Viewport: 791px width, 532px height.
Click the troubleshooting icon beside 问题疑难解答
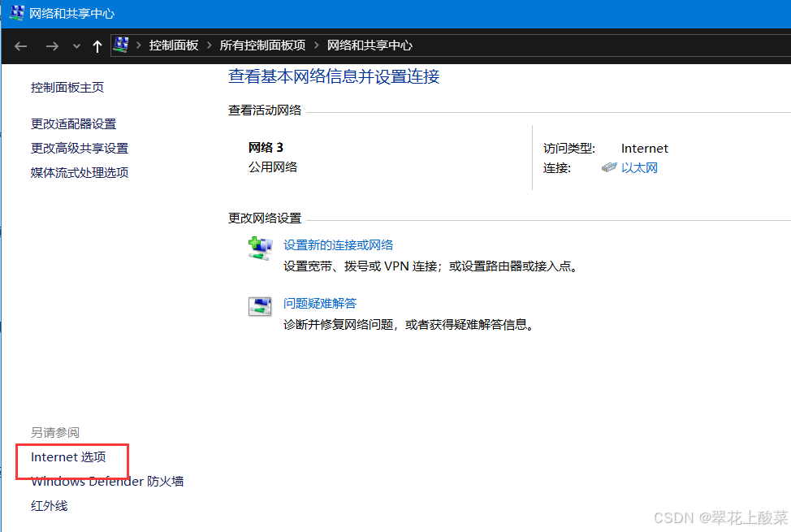click(260, 307)
